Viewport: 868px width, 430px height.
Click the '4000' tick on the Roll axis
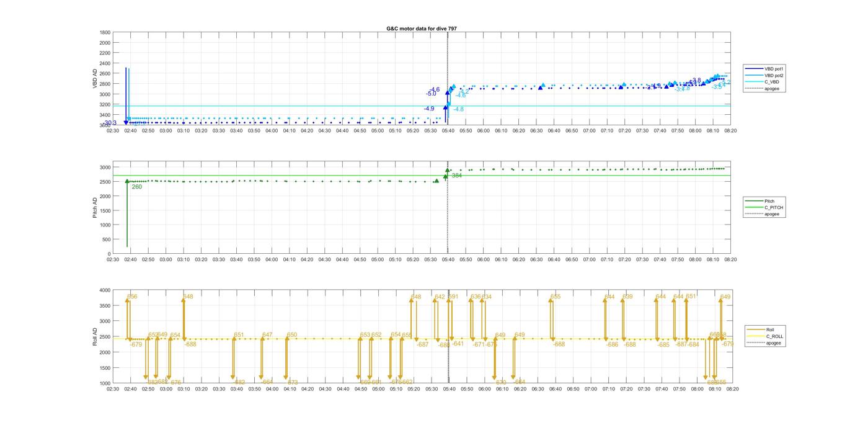tap(105, 290)
